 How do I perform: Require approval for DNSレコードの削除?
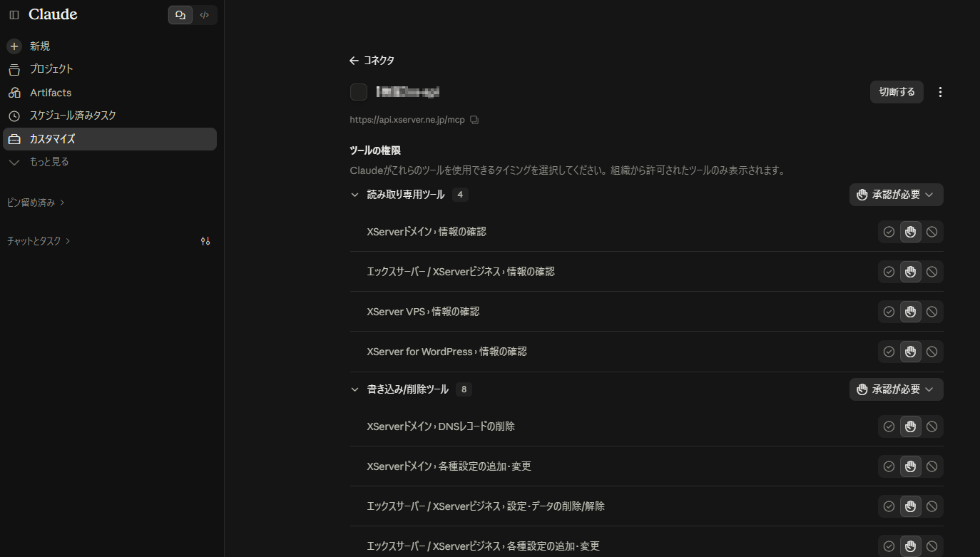point(910,426)
